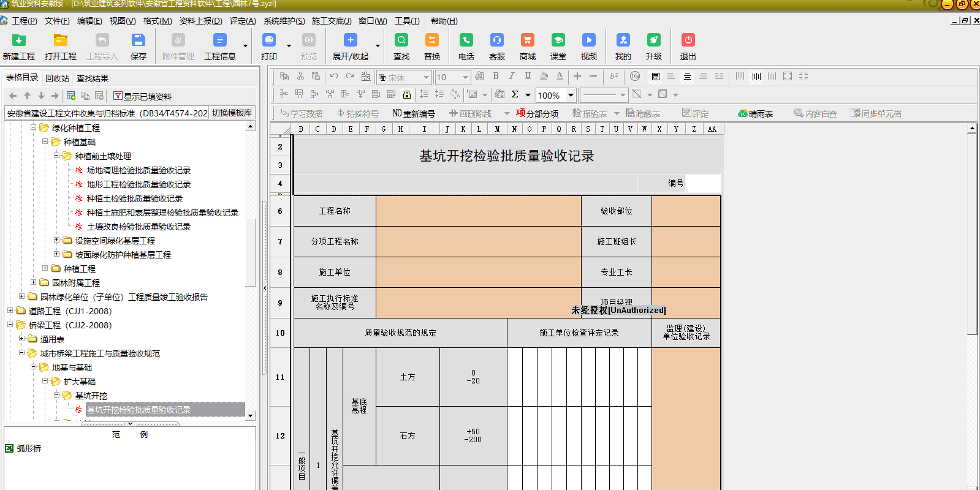Click the 分部分项 button
The height and width of the screenshot is (490, 980).
[537, 114]
